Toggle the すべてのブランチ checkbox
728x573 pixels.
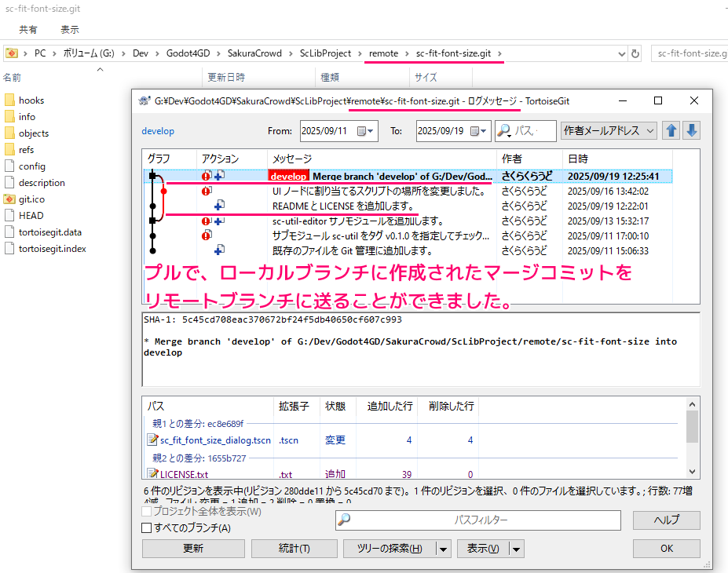click(x=146, y=528)
